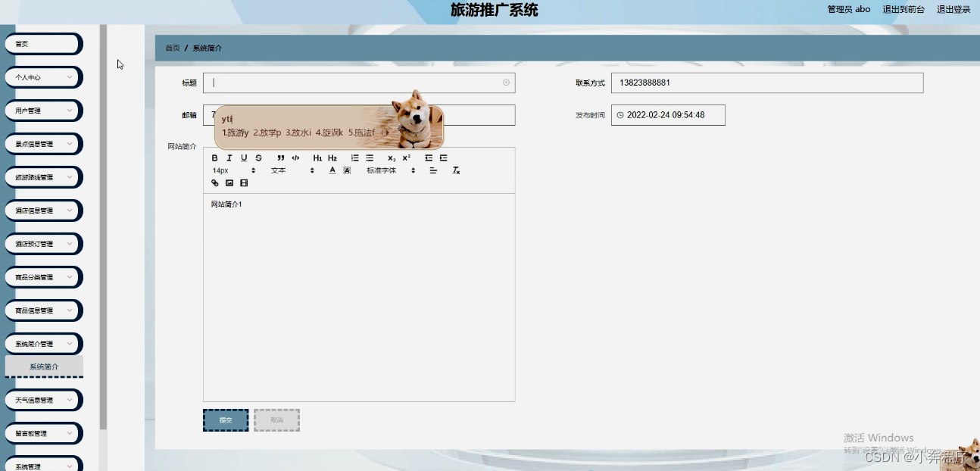The width and height of the screenshot is (980, 471).
Task: Click the 取消 cancel button
Action: tap(276, 420)
